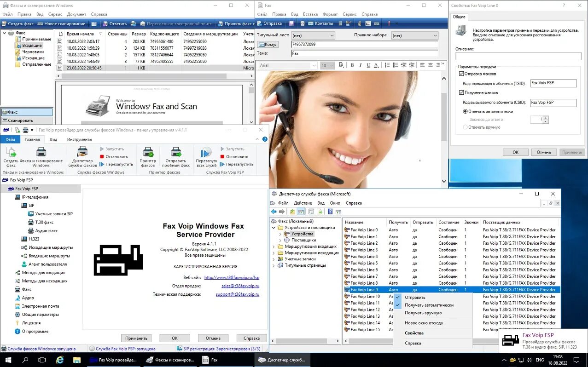Toggle underline formatting in the compose toolbar

(367, 65)
